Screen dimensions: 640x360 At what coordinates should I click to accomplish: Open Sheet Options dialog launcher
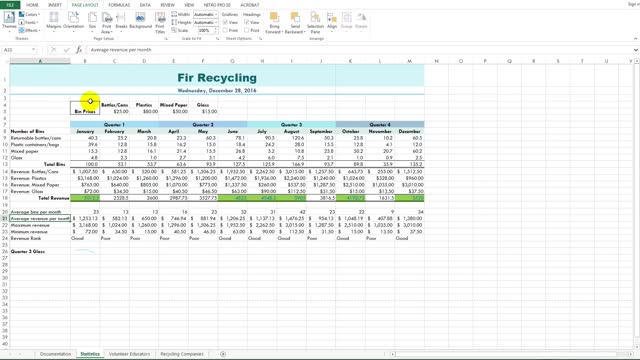tap(260, 39)
